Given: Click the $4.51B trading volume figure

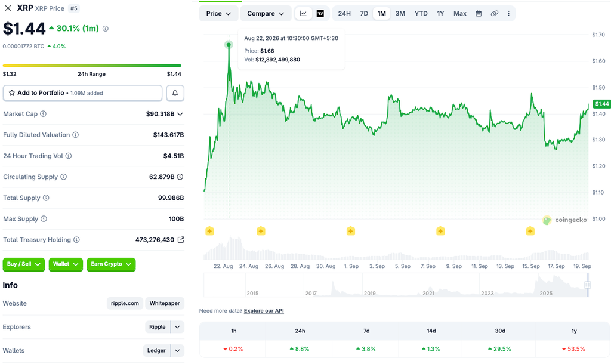Looking at the screenshot, I should coord(174,156).
